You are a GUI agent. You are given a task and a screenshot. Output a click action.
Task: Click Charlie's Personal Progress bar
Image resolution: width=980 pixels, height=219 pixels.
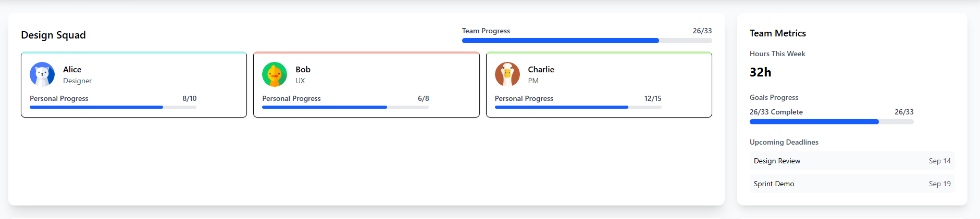pyautogui.click(x=578, y=107)
